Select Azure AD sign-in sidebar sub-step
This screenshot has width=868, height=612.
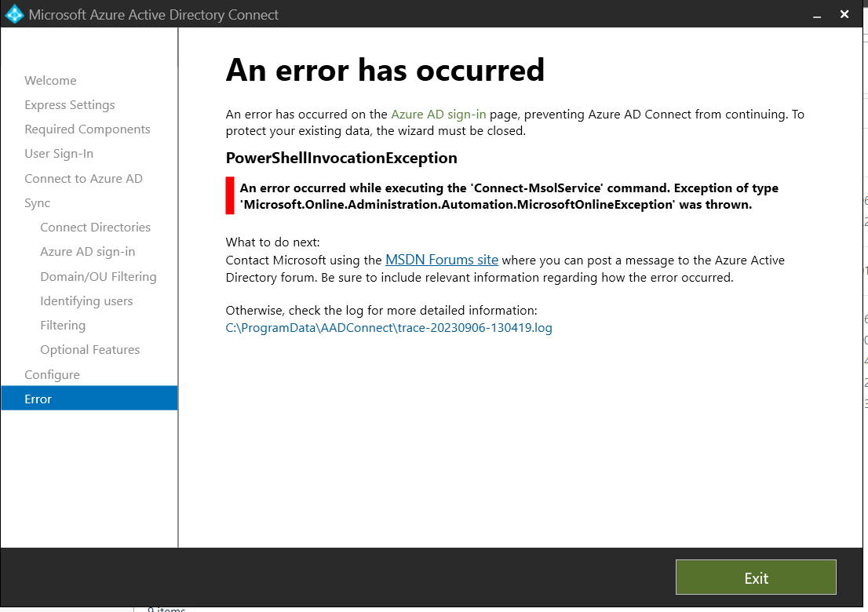(87, 251)
